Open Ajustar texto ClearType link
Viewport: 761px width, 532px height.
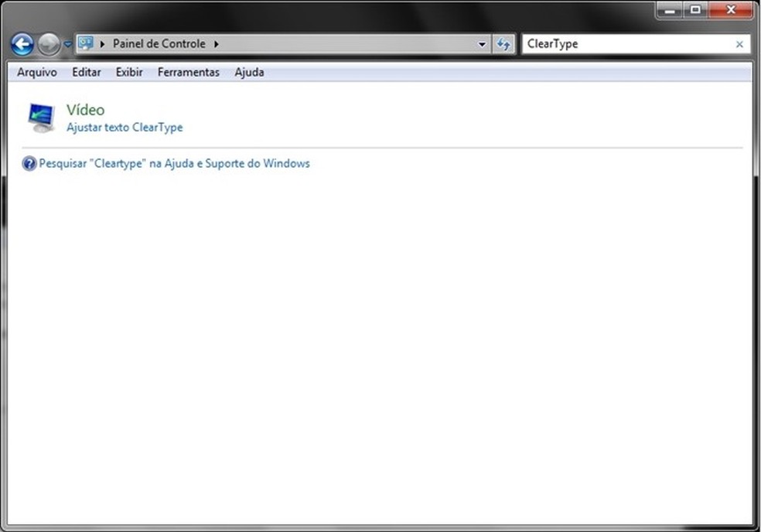point(125,127)
